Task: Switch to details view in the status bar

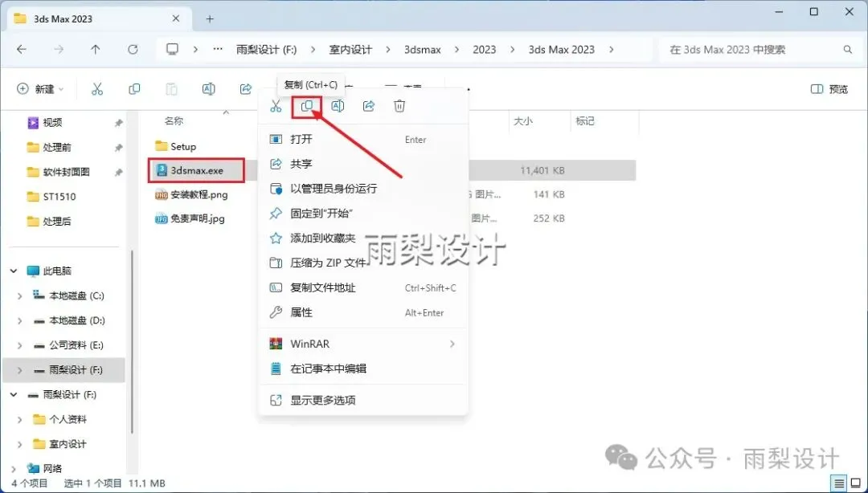Action: coord(839,483)
